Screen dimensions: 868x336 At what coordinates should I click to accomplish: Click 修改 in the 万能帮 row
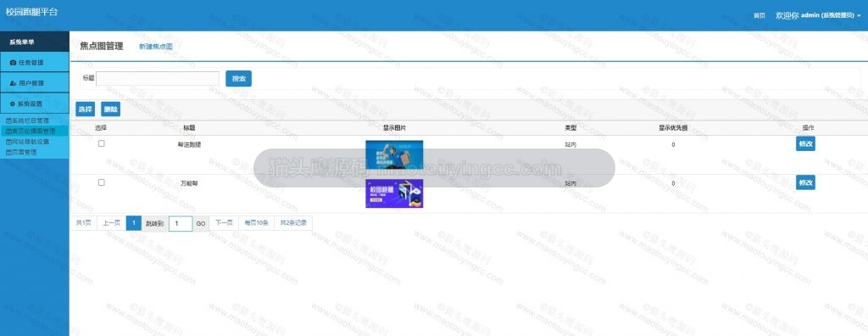point(805,182)
